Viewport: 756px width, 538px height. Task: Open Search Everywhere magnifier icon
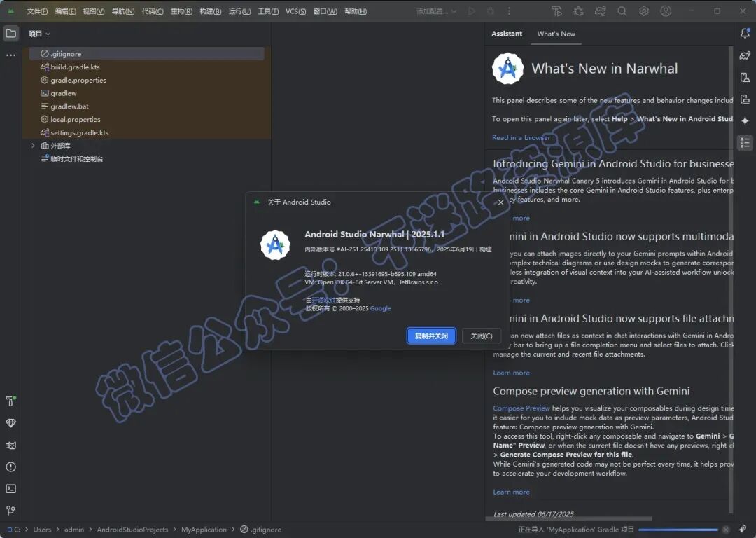point(622,11)
